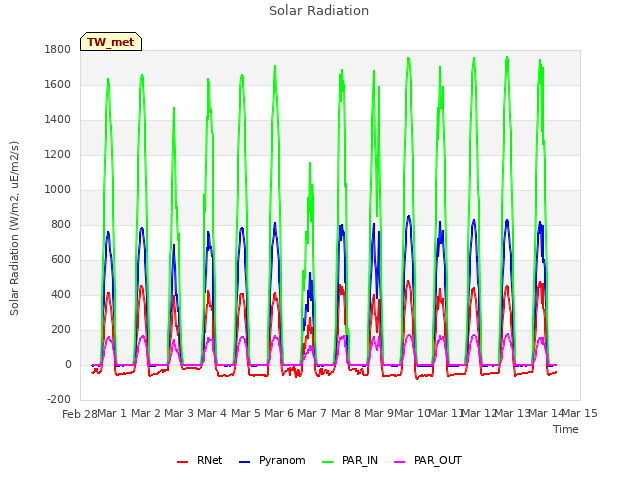640x480 pixels.
Task: Select the PAR_IN legend label
Action: pyautogui.click(x=360, y=460)
